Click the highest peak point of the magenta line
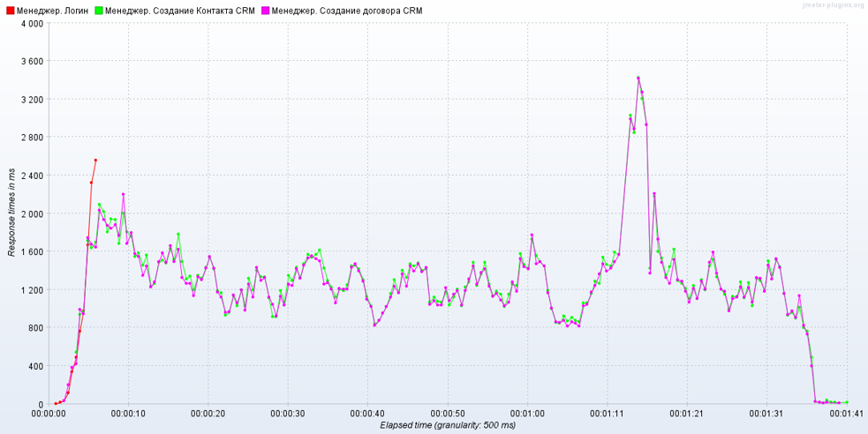868x434 pixels. pos(638,78)
